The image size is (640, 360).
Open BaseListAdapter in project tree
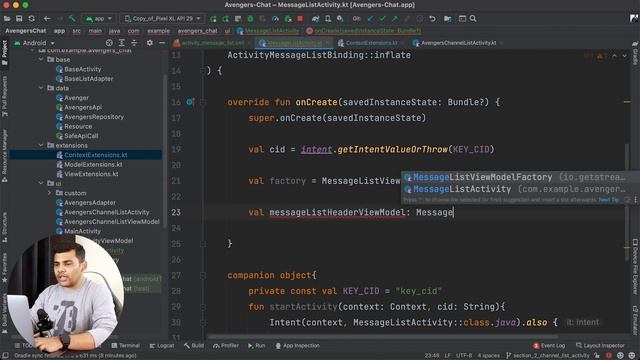[x=84, y=79]
